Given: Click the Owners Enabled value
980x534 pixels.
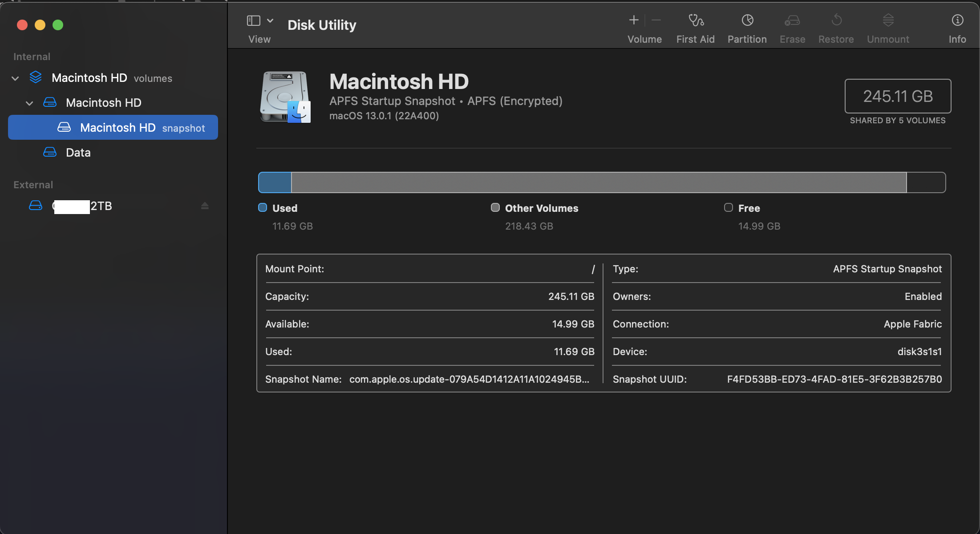Looking at the screenshot, I should (923, 296).
